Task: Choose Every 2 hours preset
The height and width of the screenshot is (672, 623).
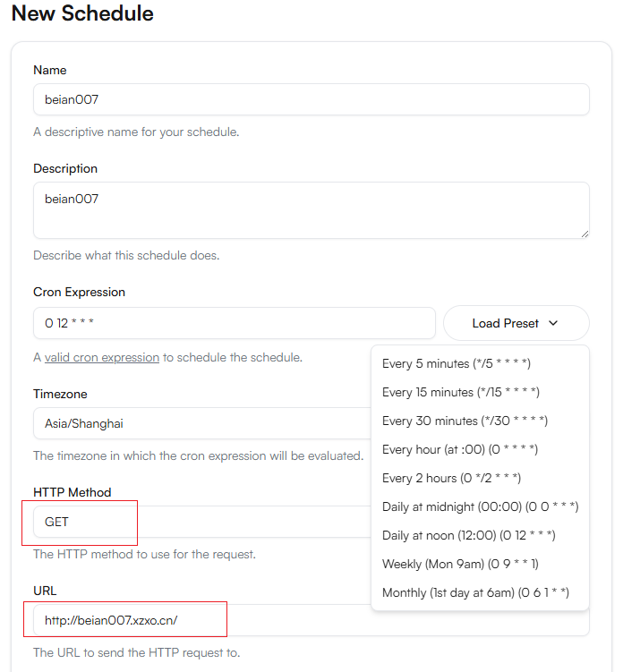Action: [x=451, y=478]
